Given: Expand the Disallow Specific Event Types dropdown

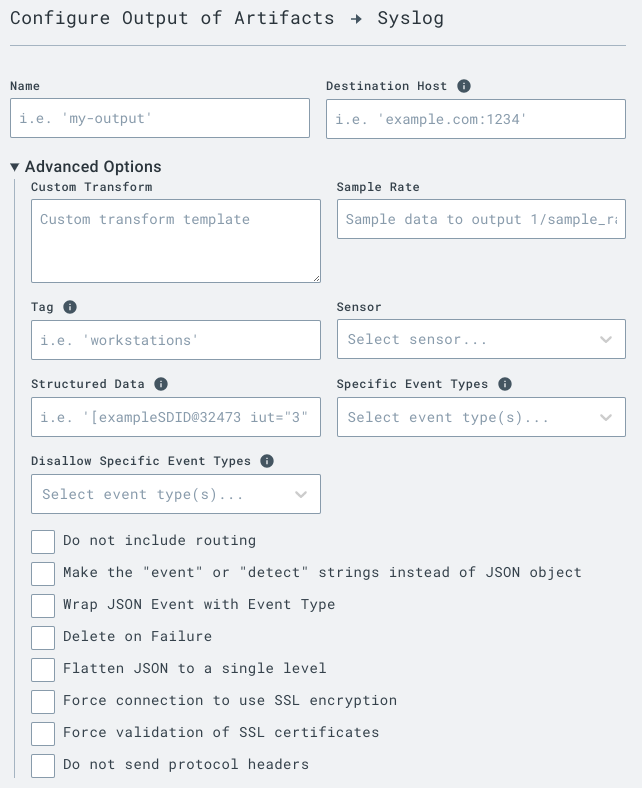Looking at the screenshot, I should (x=176, y=494).
